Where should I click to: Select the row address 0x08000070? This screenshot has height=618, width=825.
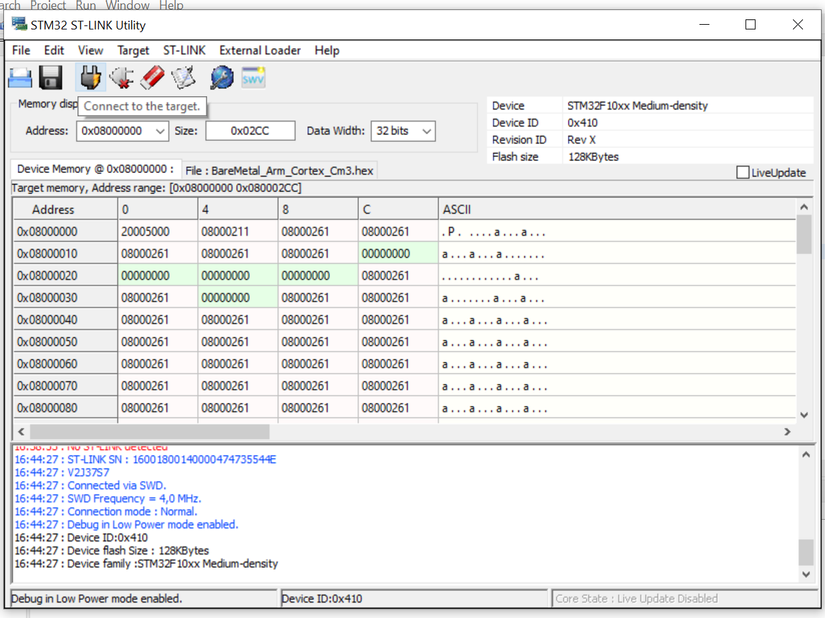(65, 387)
